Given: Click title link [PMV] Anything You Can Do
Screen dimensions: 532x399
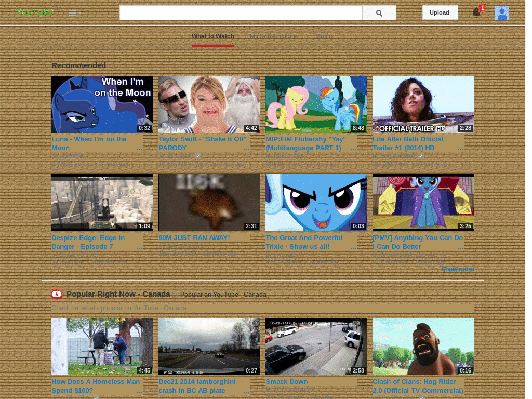Looking at the screenshot, I should (418, 242).
